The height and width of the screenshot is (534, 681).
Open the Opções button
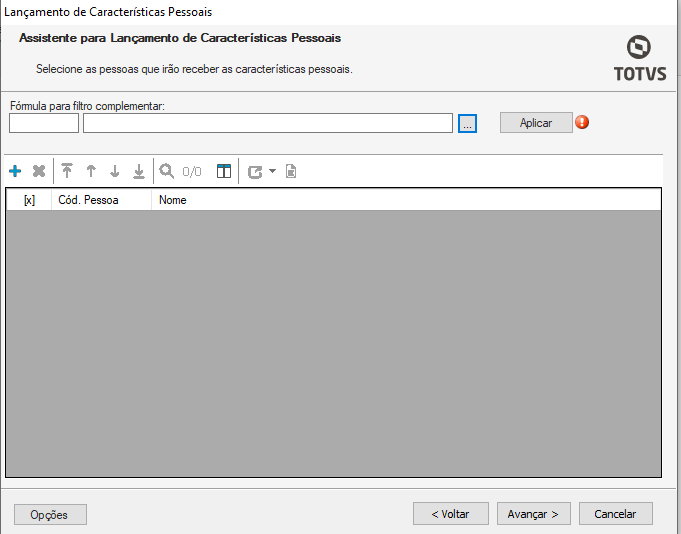[x=50, y=514]
